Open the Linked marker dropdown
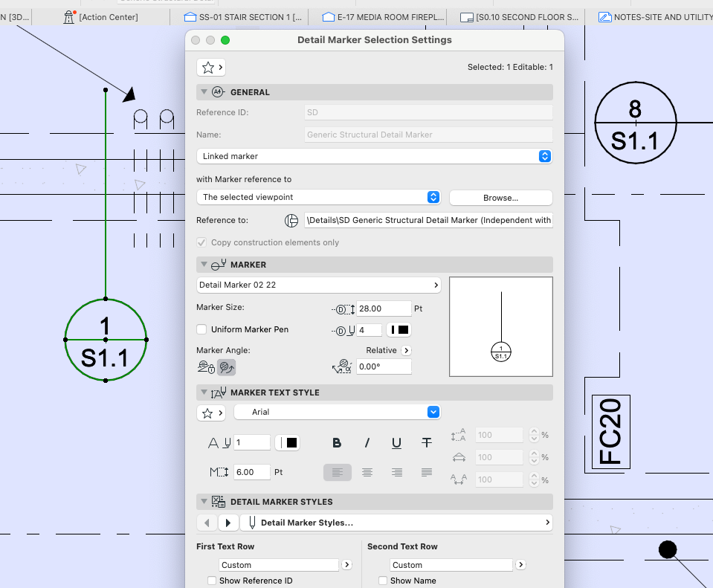 click(x=374, y=156)
